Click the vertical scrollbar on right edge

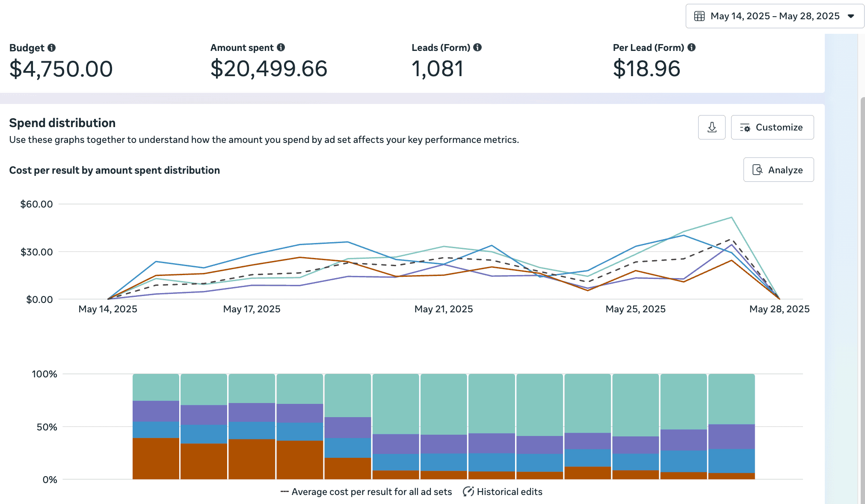[x=862, y=299]
